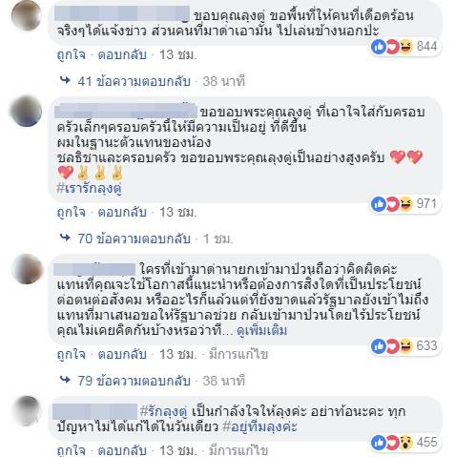This screenshot has height=457, width=476.
Task: Open the first commenter's profile picture
Action: (x=27, y=15)
